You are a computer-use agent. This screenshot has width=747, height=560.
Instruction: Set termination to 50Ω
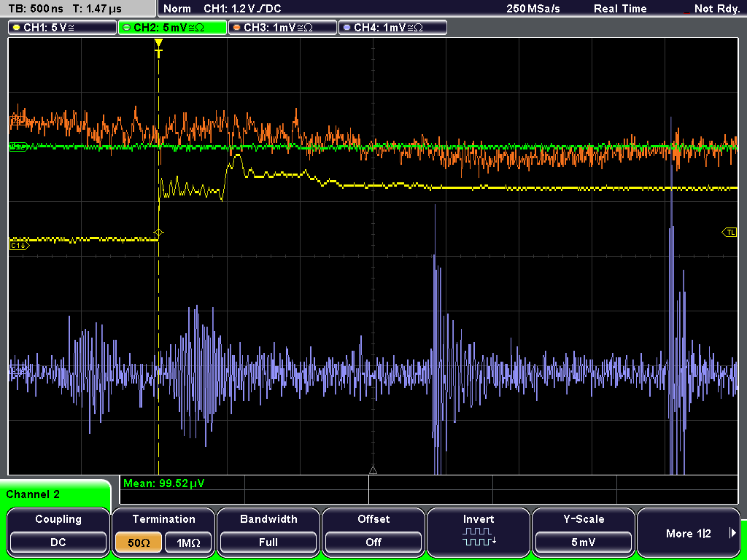pyautogui.click(x=139, y=542)
